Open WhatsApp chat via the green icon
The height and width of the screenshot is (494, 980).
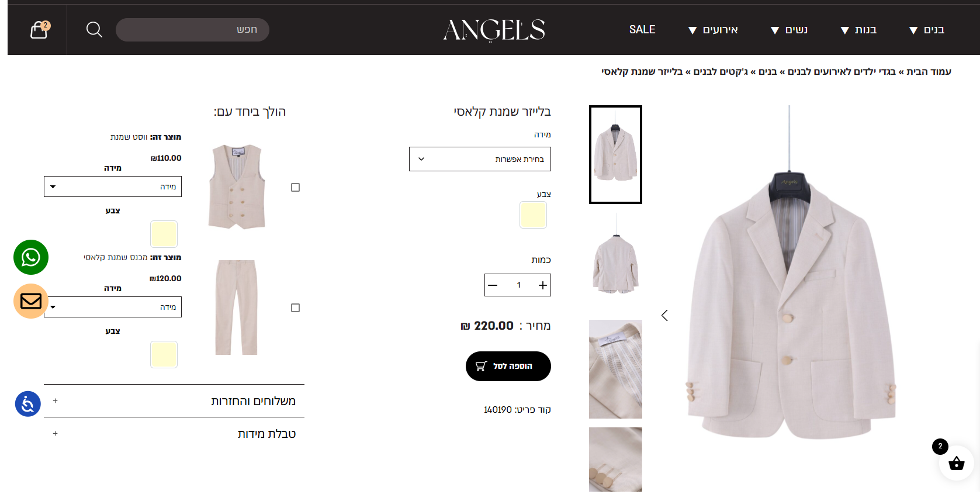click(31, 257)
